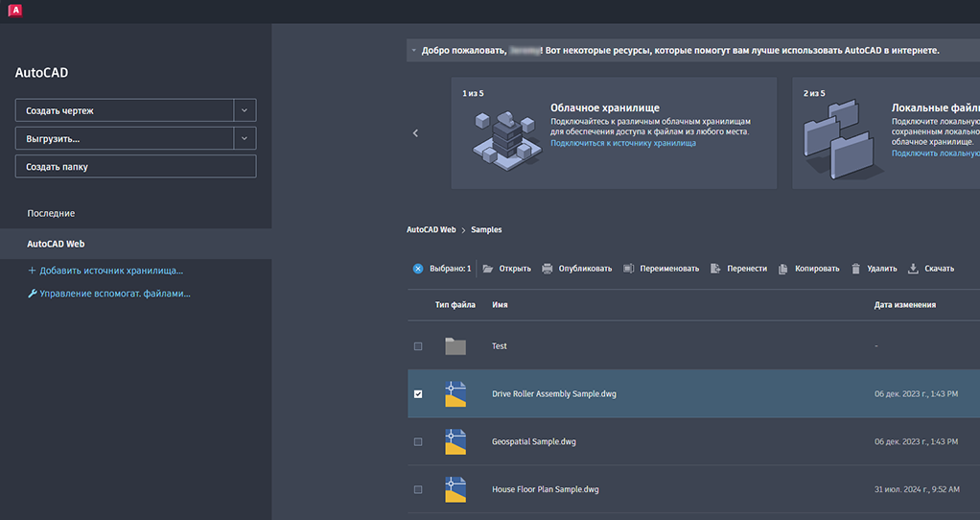Tick the checkbox for the Test folder
Viewport: 980px width, 520px height.
click(x=418, y=346)
